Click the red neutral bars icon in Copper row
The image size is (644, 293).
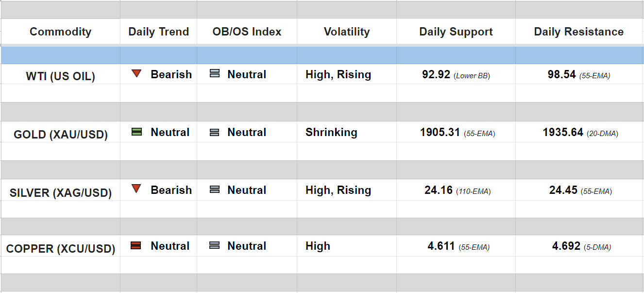pos(136,245)
